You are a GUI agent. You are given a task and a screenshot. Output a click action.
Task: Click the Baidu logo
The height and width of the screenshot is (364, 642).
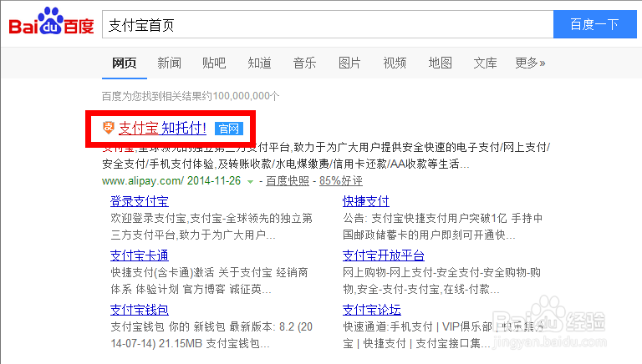[x=52, y=21]
